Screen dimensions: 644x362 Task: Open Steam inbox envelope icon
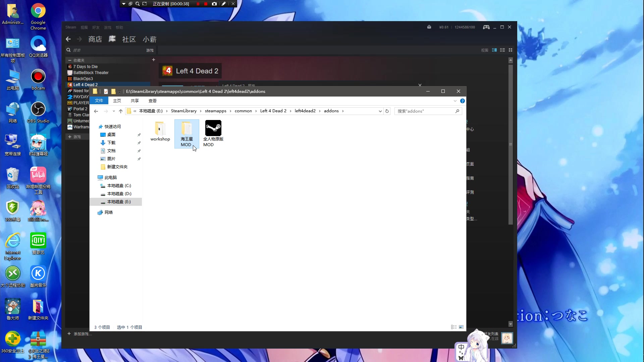pos(429,27)
